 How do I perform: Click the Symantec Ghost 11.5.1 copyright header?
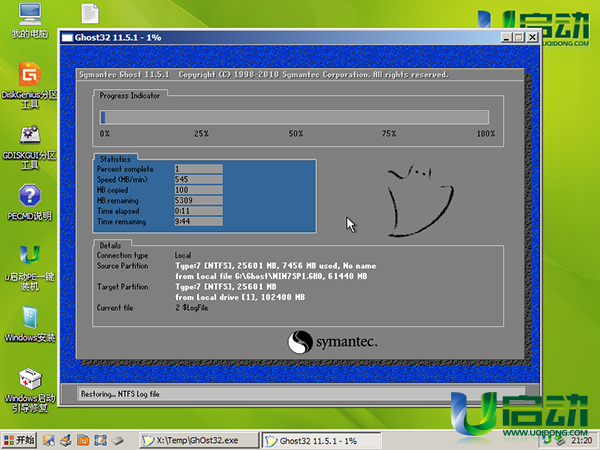pos(264,74)
